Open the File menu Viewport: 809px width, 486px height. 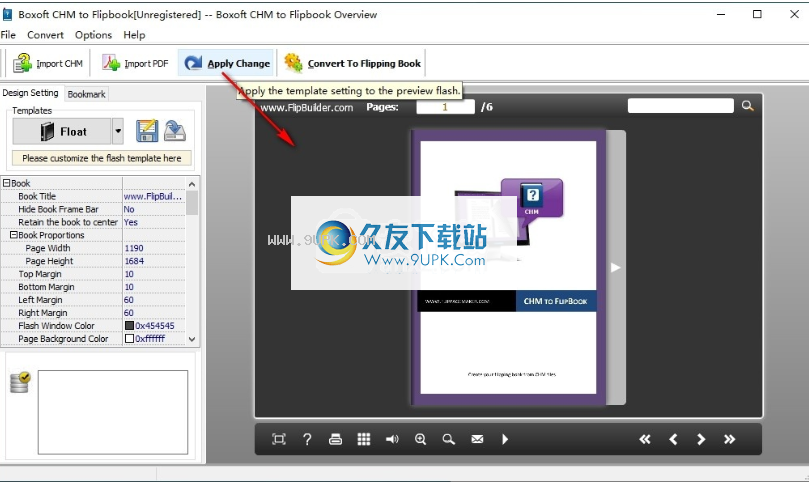click(x=8, y=35)
